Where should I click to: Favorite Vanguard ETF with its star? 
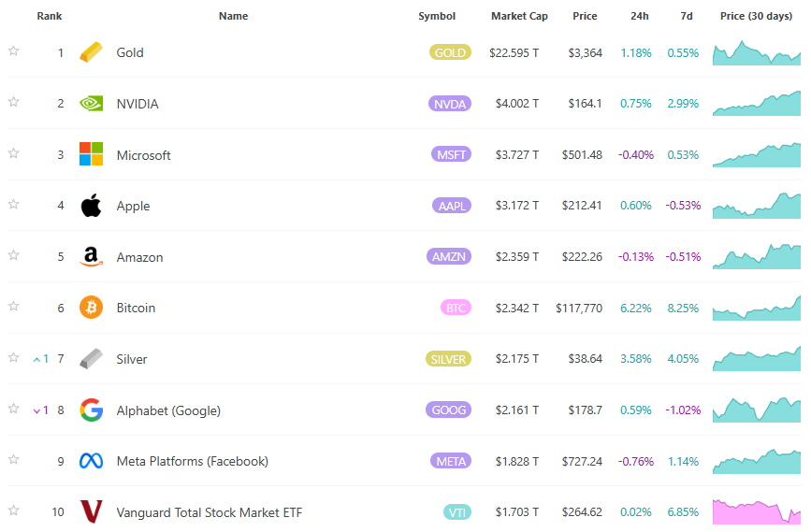pos(14,510)
